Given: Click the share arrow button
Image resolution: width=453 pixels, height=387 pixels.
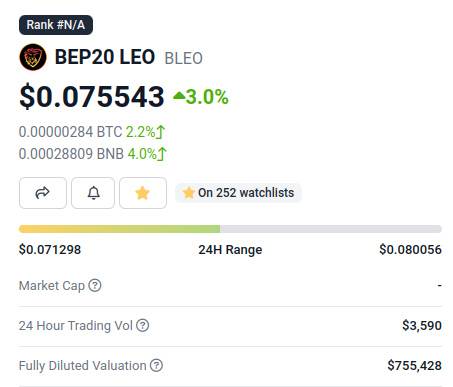Looking at the screenshot, I should (43, 193).
